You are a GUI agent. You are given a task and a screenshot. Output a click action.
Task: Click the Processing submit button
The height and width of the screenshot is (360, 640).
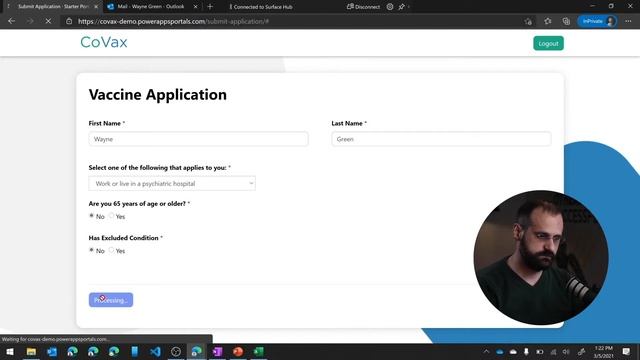111,300
